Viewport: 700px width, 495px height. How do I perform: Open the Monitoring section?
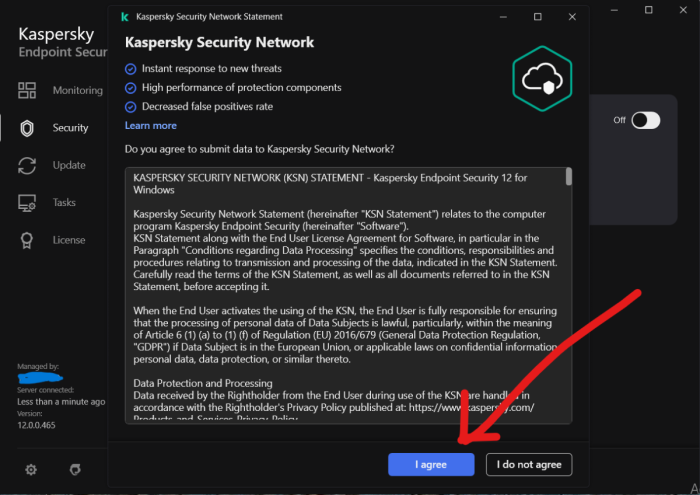(x=77, y=91)
